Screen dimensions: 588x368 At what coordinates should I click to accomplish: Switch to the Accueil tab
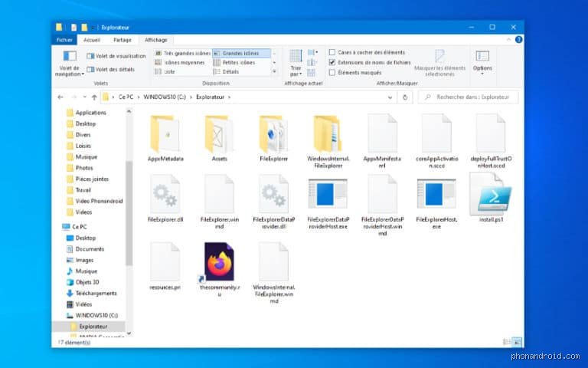(92, 40)
